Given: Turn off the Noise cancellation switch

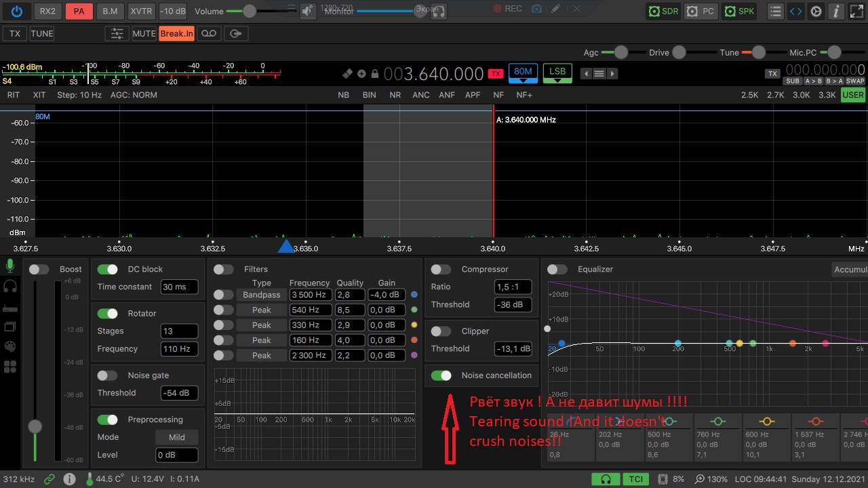Looking at the screenshot, I should 441,375.
